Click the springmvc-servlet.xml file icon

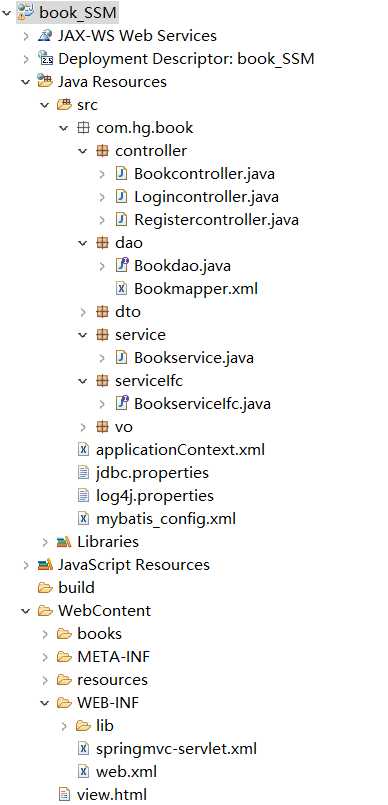coord(83,749)
